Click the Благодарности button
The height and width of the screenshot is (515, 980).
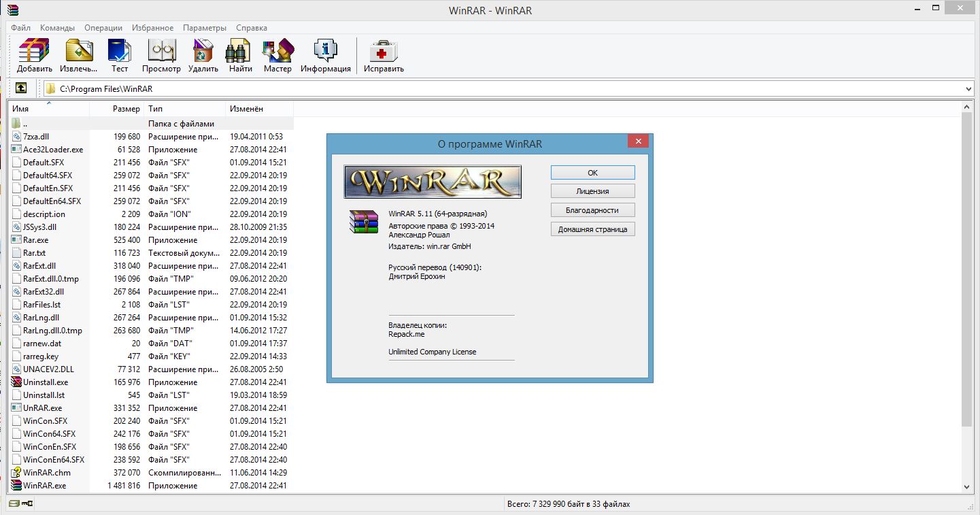[x=593, y=210]
